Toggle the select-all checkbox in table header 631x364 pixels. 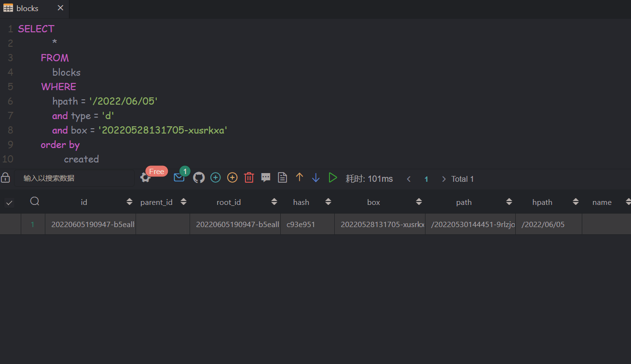(x=9, y=203)
